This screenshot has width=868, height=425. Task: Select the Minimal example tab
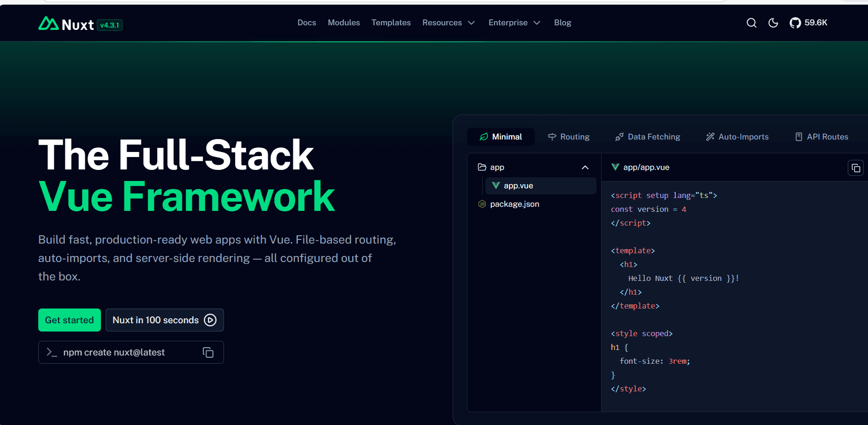[501, 137]
